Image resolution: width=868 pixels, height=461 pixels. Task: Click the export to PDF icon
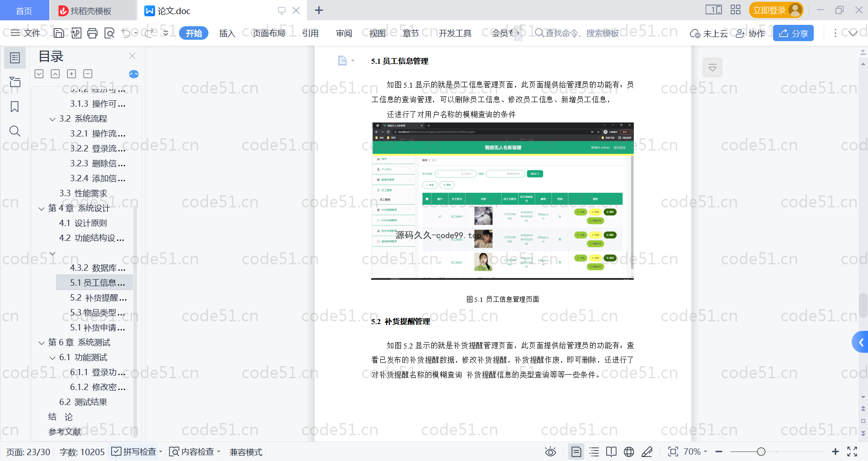(76, 33)
